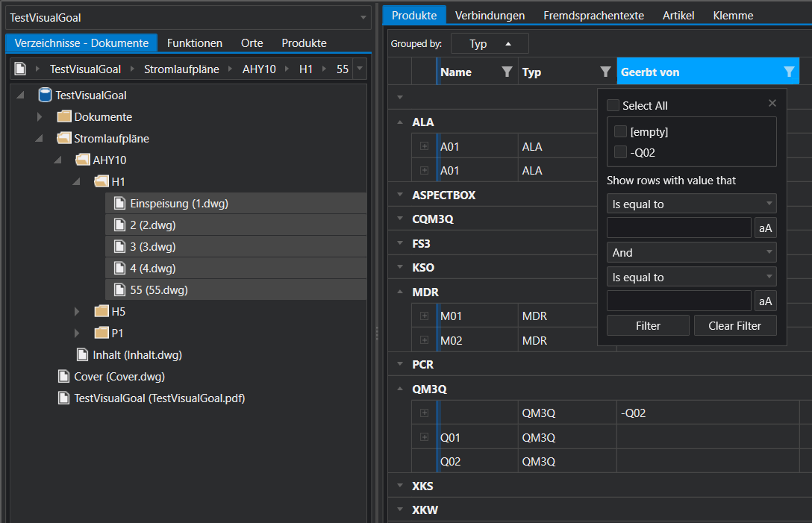Expand the H5 folder in tree

(x=78, y=311)
